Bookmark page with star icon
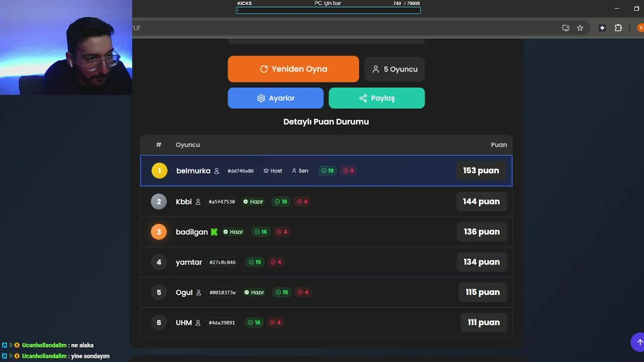The width and height of the screenshot is (644, 362). click(x=580, y=28)
